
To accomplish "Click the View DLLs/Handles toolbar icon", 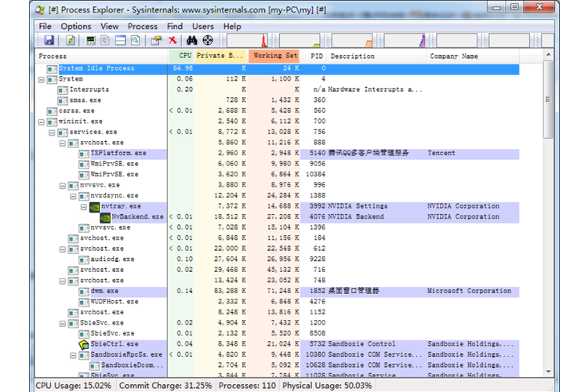I will tap(136, 40).
